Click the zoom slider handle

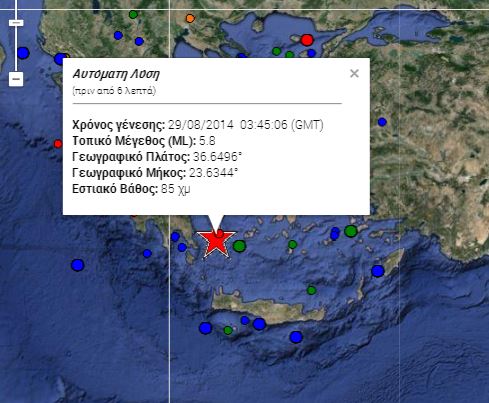pos(16,23)
